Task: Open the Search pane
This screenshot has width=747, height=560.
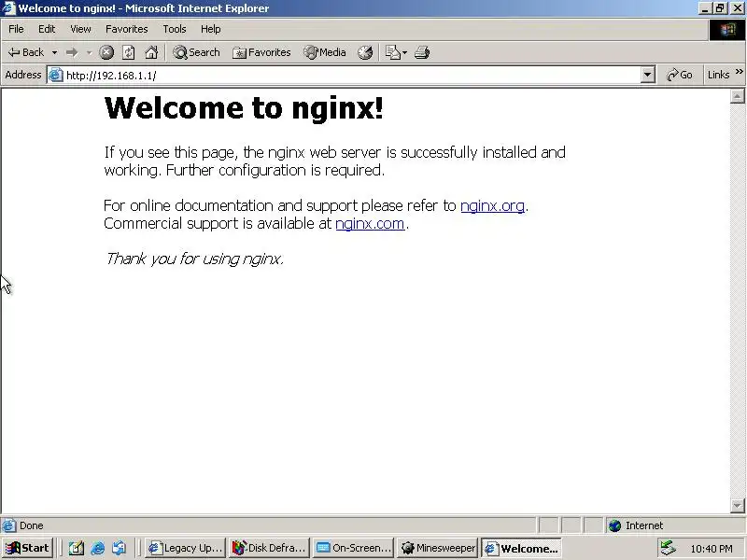Action: (196, 52)
